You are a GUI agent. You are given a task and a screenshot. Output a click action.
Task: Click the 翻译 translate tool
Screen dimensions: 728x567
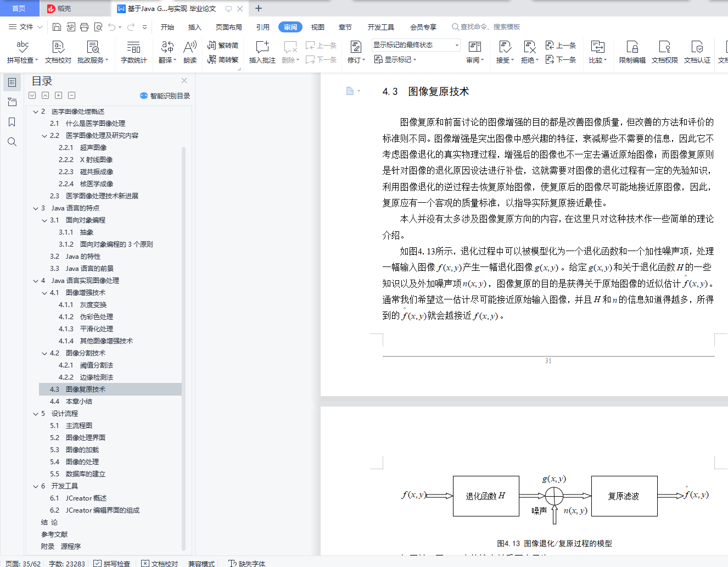tap(167, 52)
